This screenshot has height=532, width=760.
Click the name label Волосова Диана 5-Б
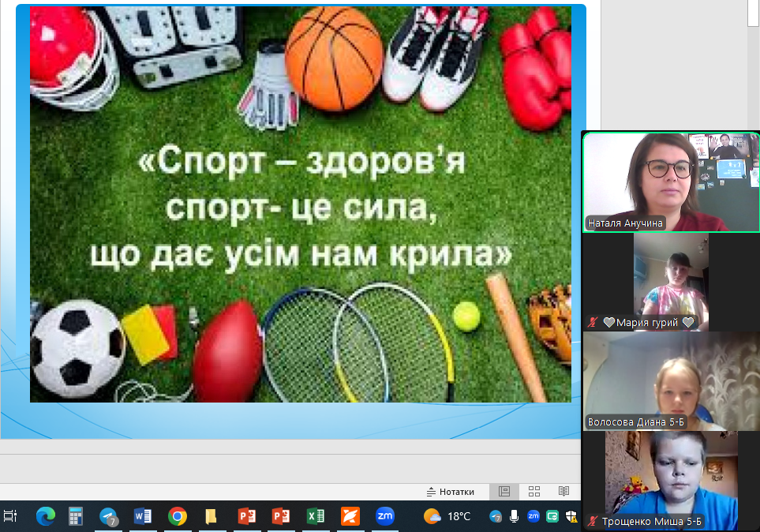click(x=636, y=422)
